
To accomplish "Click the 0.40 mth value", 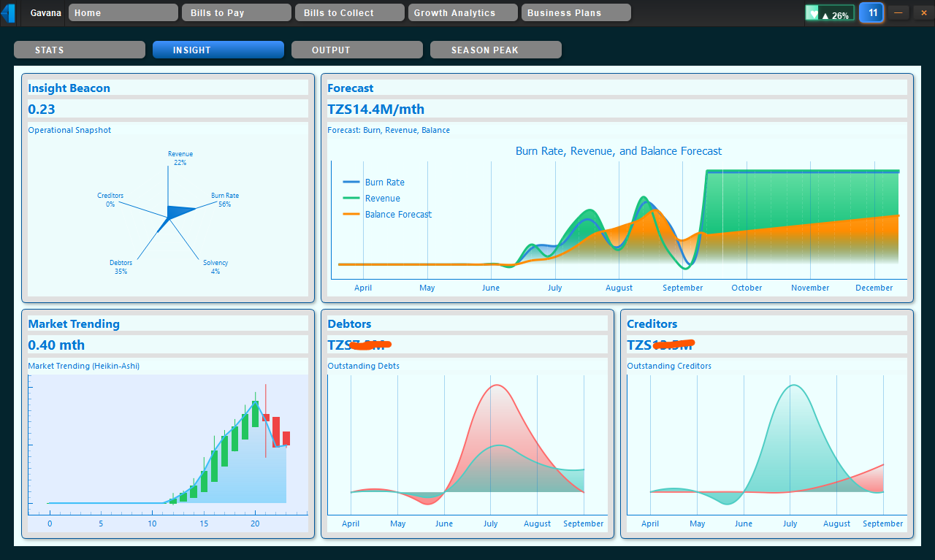I will [x=56, y=345].
